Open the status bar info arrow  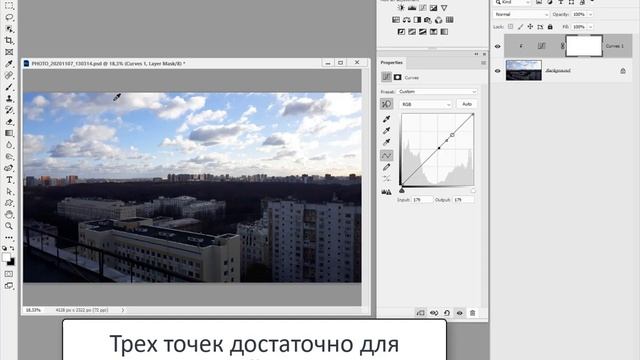click(122, 310)
